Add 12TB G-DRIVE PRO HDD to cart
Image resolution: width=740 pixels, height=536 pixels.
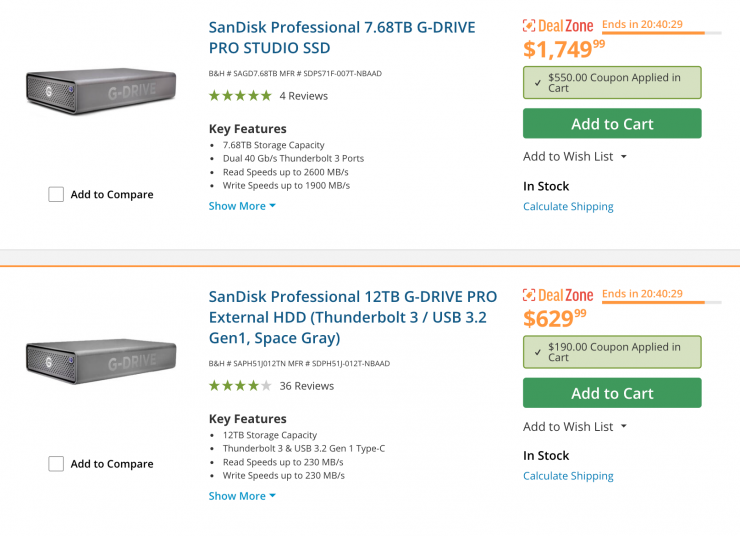point(612,393)
